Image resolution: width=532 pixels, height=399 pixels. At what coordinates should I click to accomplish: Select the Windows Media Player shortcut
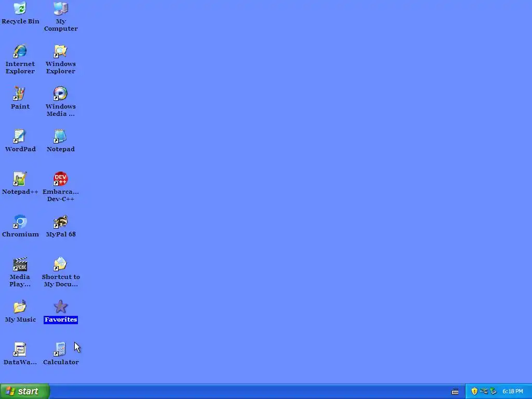click(60, 94)
